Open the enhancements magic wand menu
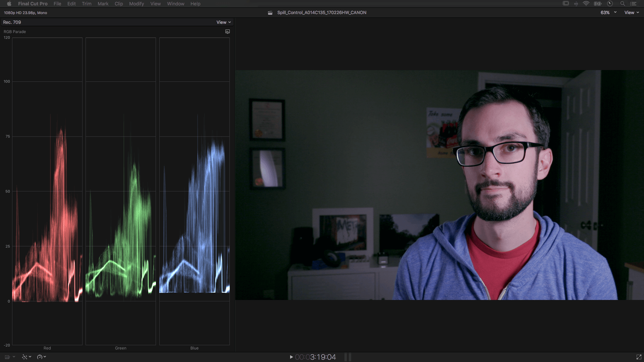Viewport: 644px width, 362px height. (x=26, y=357)
